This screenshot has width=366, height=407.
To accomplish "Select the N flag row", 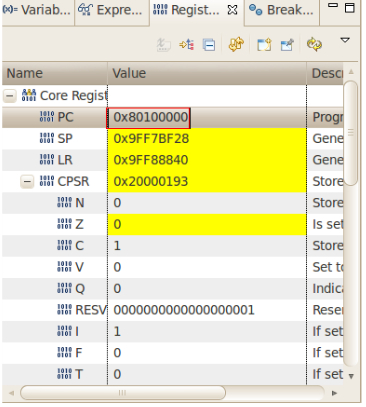I will (172, 203).
